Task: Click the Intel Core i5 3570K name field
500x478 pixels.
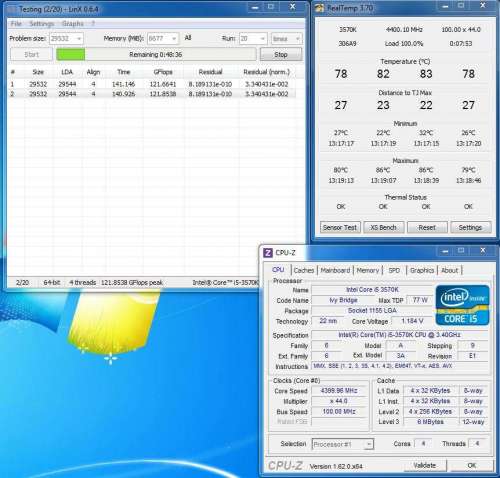Action: point(372,290)
